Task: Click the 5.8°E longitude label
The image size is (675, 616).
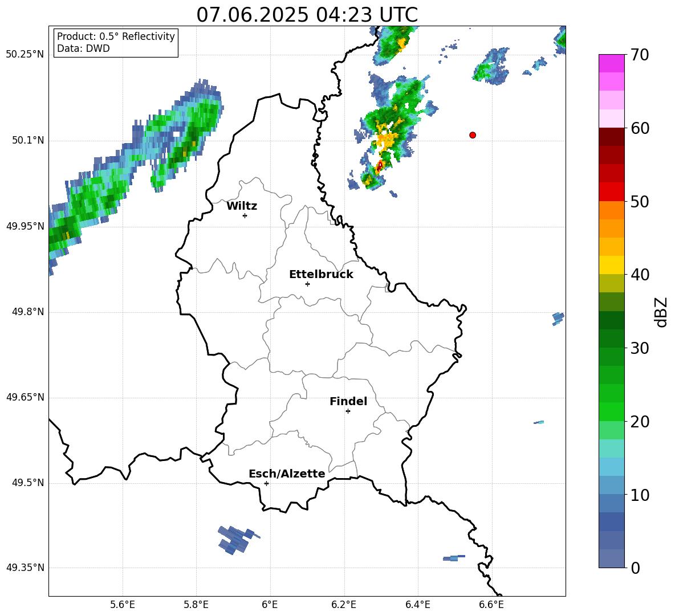Action: [x=196, y=605]
